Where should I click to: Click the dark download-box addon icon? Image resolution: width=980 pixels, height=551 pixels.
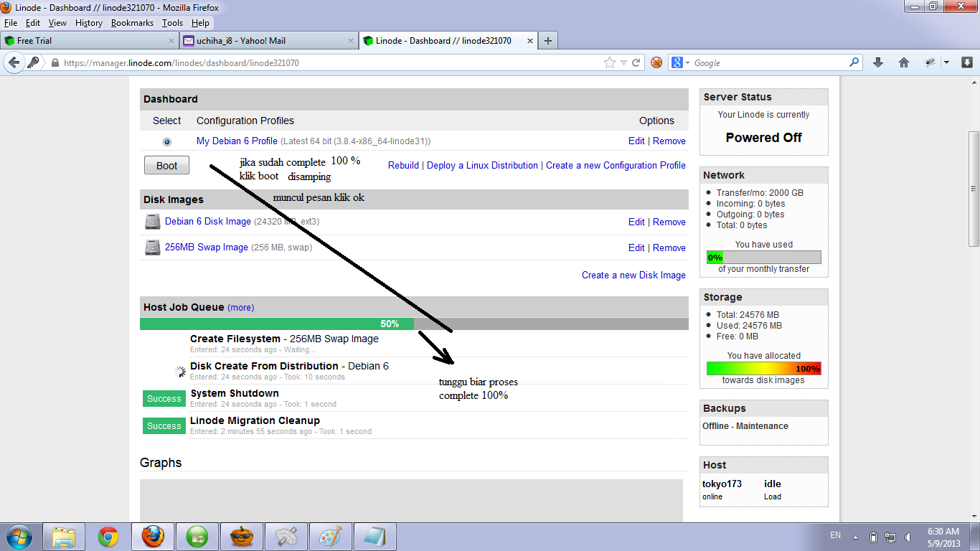tap(966, 62)
